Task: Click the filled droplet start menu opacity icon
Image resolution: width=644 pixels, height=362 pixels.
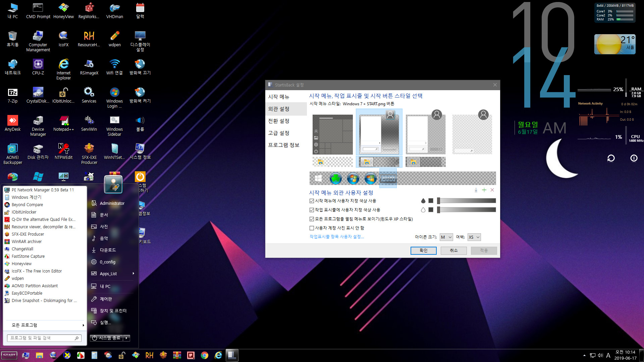Action: click(423, 201)
